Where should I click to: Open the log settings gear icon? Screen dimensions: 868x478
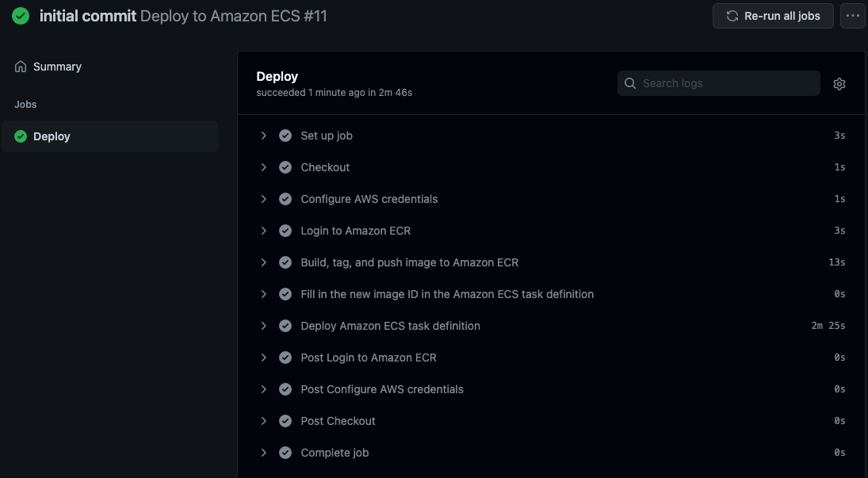point(839,83)
